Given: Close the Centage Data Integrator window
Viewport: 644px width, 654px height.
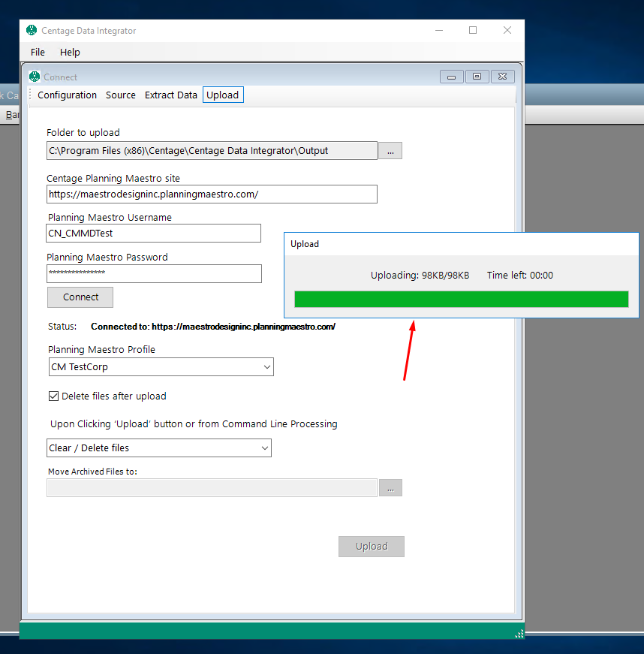Looking at the screenshot, I should 507,31.
